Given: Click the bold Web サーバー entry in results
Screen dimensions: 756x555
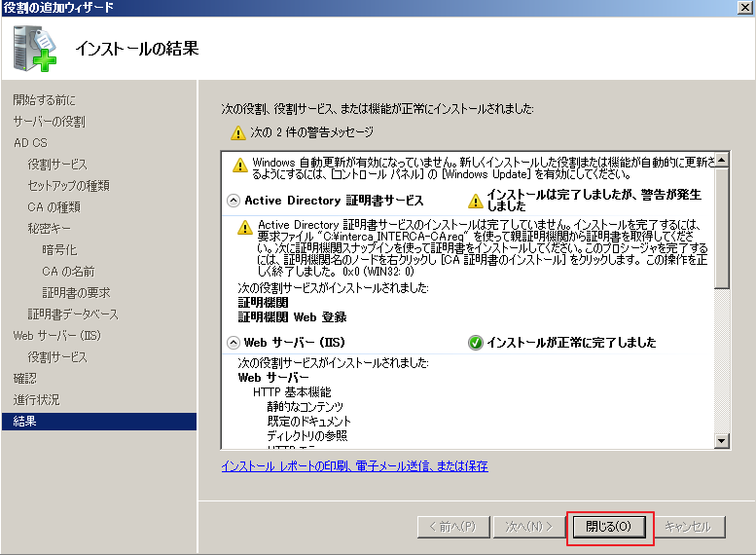Looking at the screenshot, I should click(x=273, y=378).
